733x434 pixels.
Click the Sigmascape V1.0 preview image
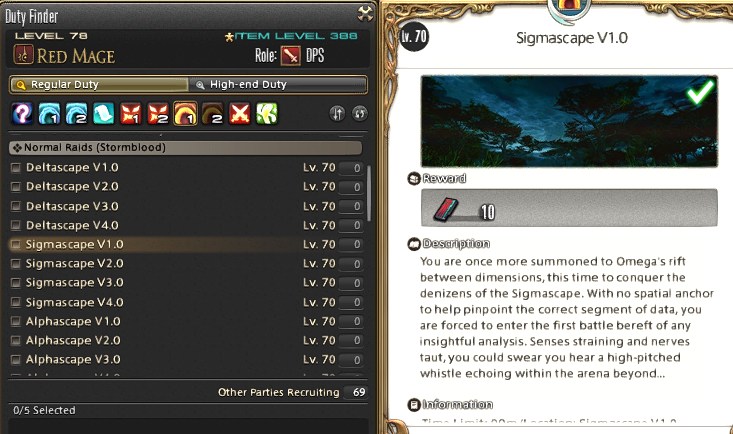(569, 121)
